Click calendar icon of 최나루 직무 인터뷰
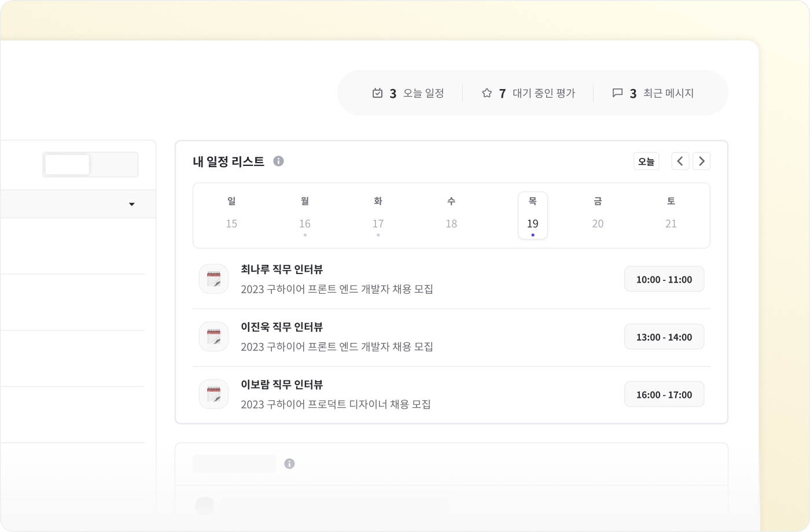Viewport: 810px width, 532px height. coord(213,279)
